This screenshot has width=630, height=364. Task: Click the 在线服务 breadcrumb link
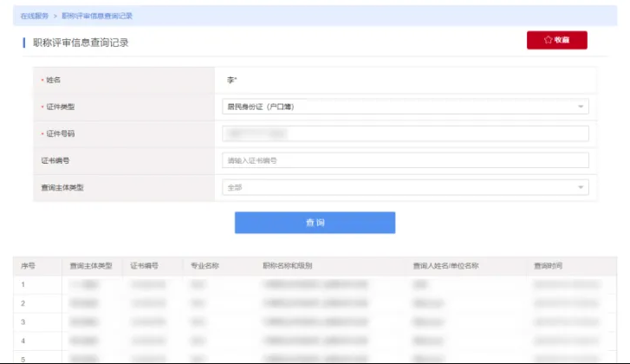point(35,16)
